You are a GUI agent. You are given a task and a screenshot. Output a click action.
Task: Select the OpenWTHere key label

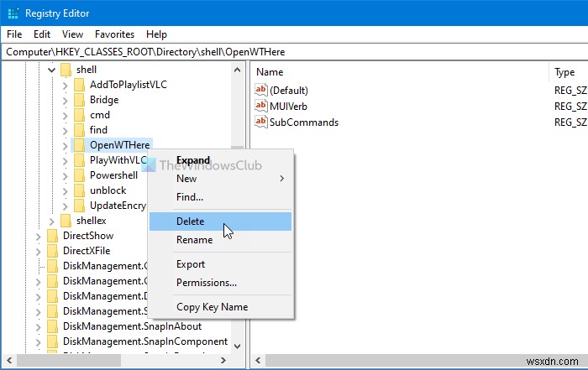119,145
